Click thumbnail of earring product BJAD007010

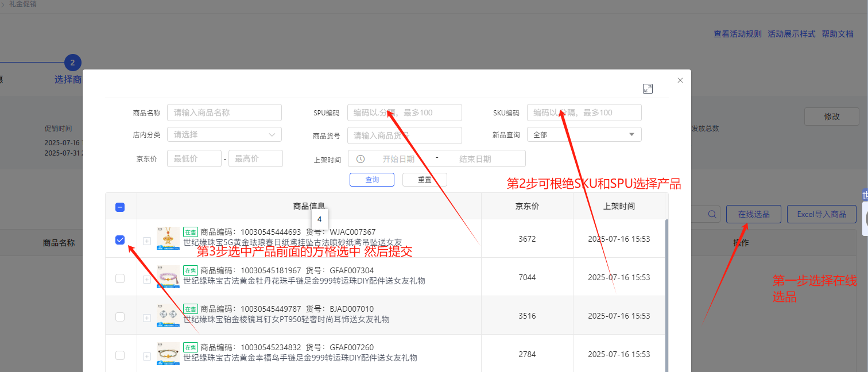tap(168, 316)
